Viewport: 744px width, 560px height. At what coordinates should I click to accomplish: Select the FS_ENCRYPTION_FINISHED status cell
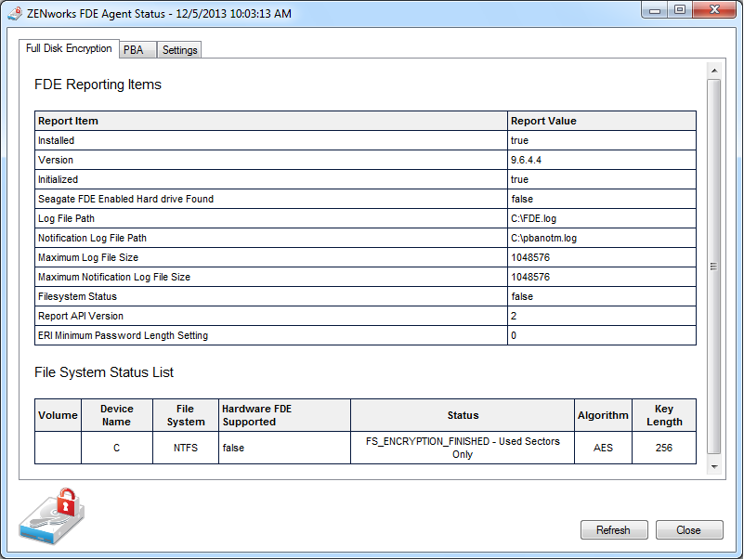click(x=463, y=448)
